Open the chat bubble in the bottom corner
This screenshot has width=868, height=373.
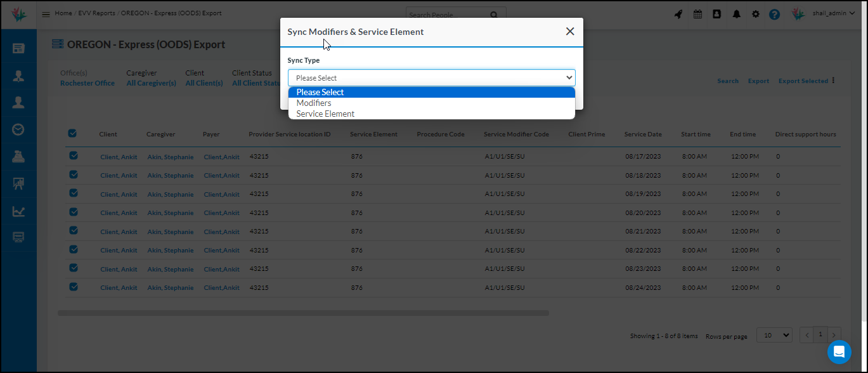839,352
